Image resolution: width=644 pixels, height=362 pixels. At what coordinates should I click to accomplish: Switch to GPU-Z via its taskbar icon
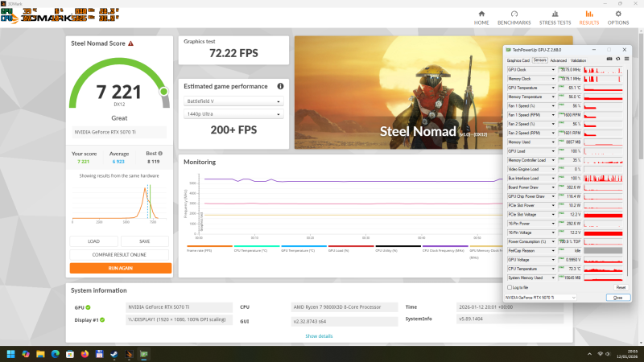click(x=144, y=354)
